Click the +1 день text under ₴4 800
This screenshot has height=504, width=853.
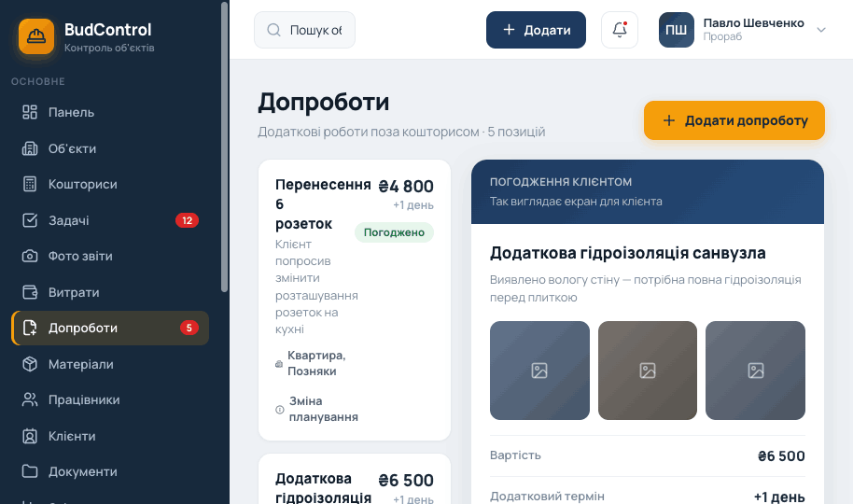point(413,205)
